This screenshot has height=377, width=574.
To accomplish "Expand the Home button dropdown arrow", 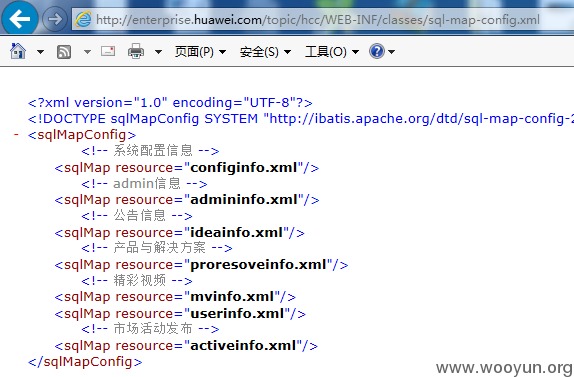I will [x=40, y=52].
